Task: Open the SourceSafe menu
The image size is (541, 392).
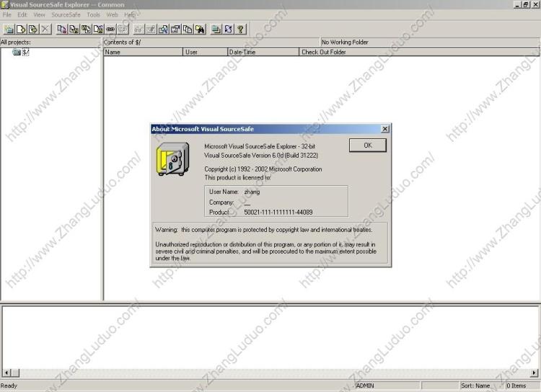Action: (x=66, y=15)
